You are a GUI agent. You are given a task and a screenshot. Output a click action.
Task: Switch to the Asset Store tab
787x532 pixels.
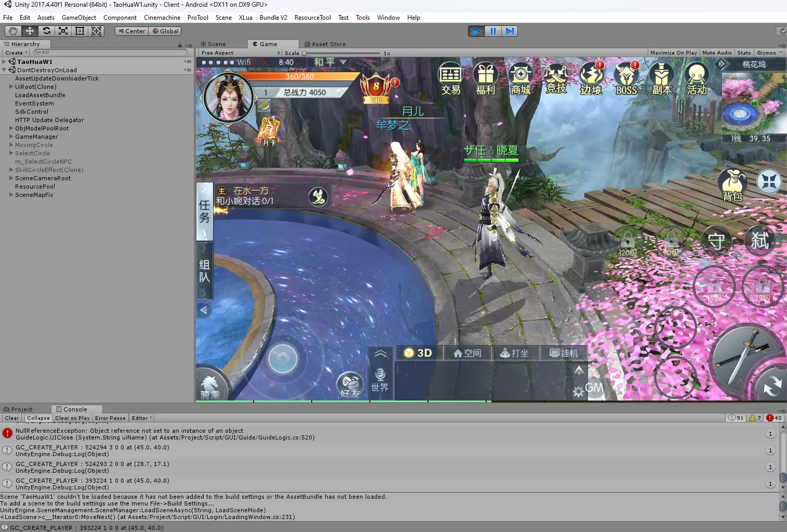click(x=325, y=44)
